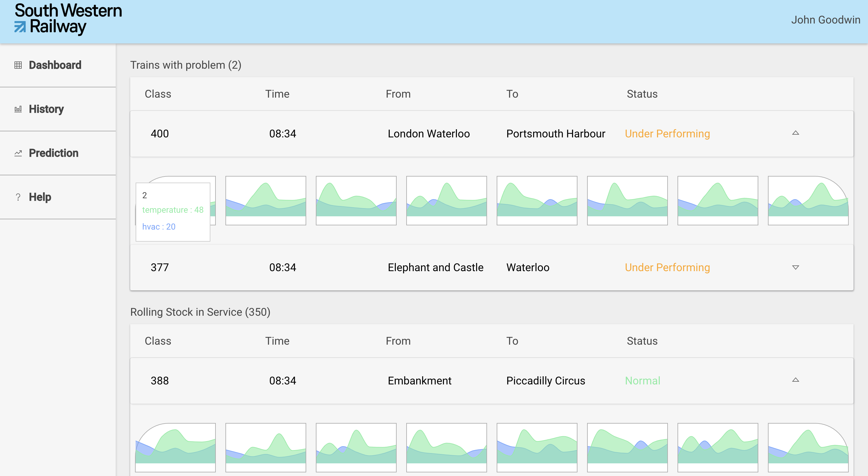
Task: Collapse the class 388 train row
Action: pos(795,380)
